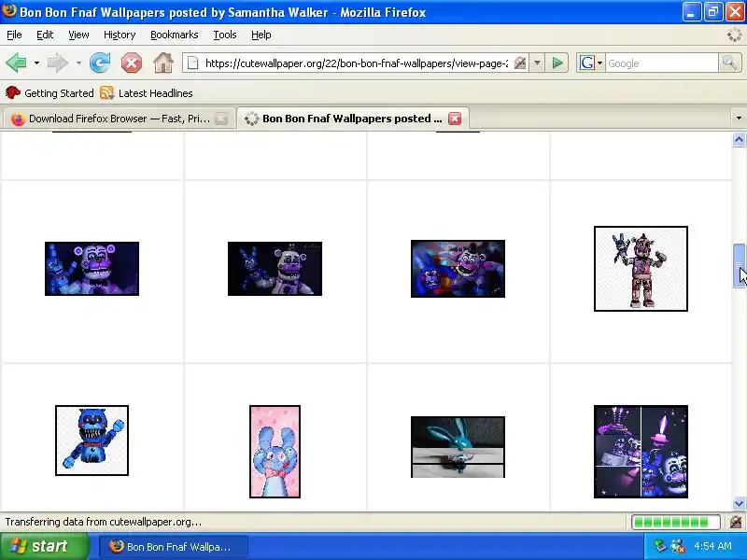Open the full-body Funtime Freddy on white thumbnail
Screen dimensions: 747x560
[x=641, y=269]
